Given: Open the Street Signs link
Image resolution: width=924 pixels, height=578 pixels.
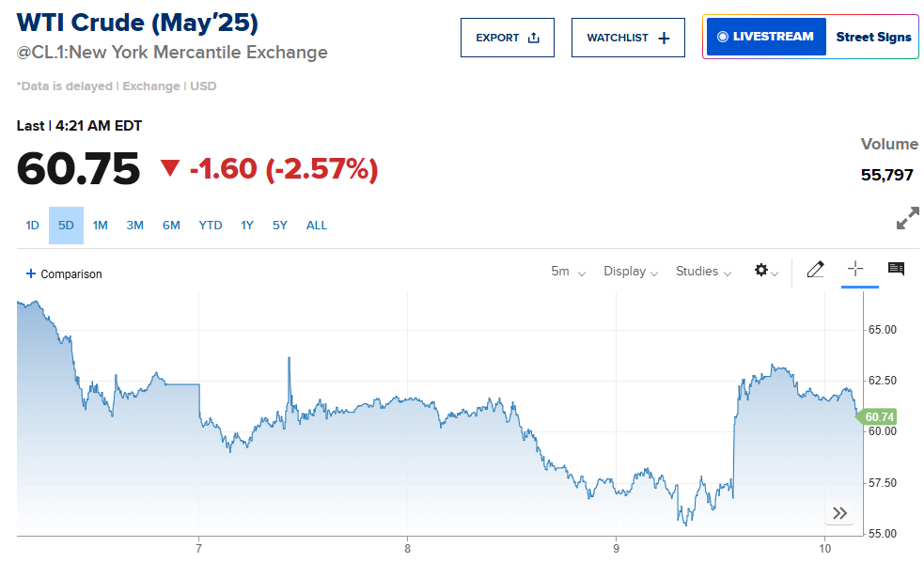Looking at the screenshot, I should click(873, 37).
